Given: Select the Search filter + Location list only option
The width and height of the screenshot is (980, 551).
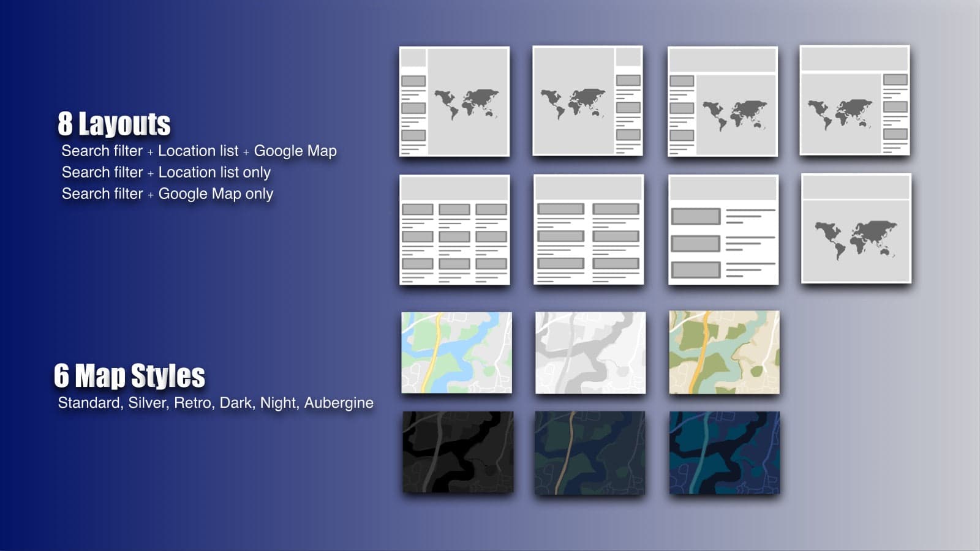Looking at the screenshot, I should 165,172.
